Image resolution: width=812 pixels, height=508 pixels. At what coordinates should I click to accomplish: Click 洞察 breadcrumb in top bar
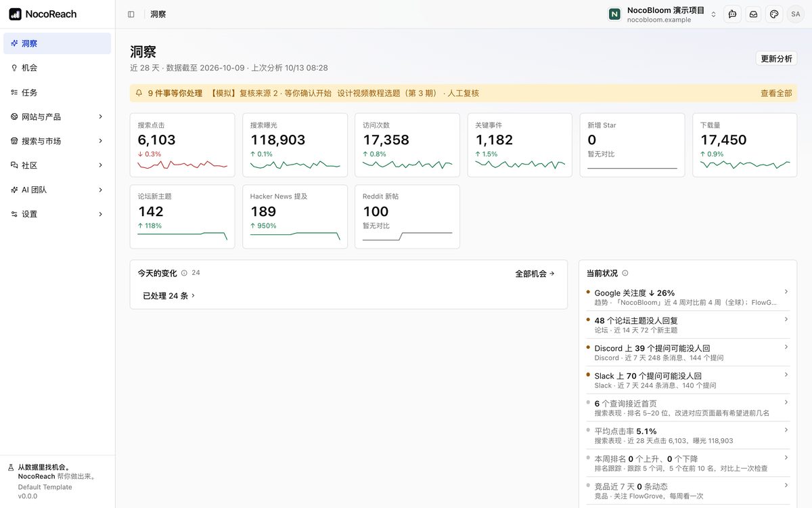[158, 14]
